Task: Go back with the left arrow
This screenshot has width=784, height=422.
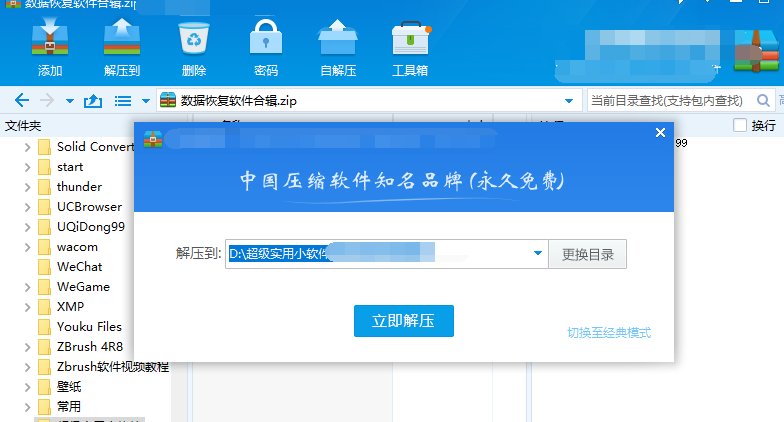Action: pos(22,100)
